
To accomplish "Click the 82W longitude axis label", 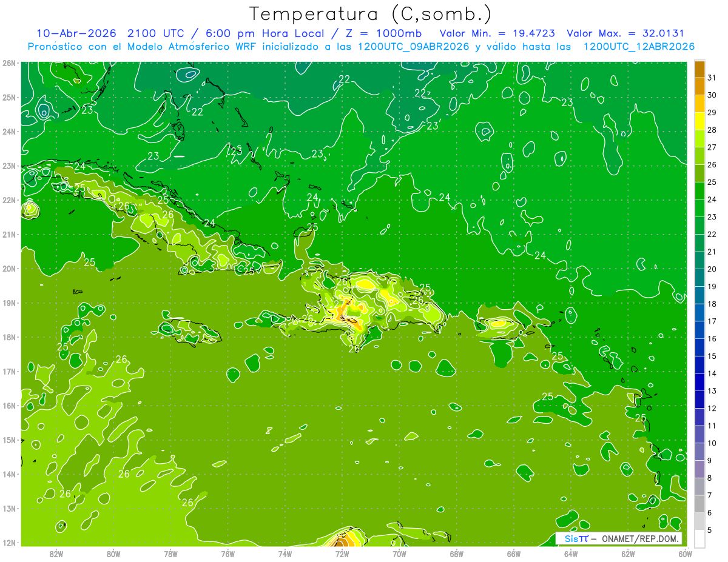I will pyautogui.click(x=56, y=554).
